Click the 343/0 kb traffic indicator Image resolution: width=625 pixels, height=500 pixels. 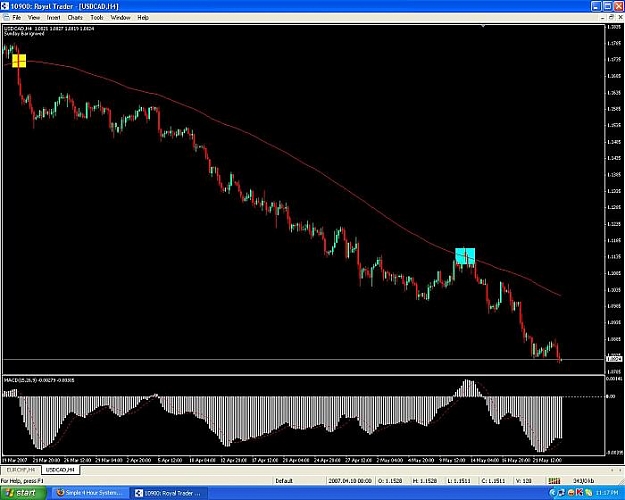[x=584, y=481]
